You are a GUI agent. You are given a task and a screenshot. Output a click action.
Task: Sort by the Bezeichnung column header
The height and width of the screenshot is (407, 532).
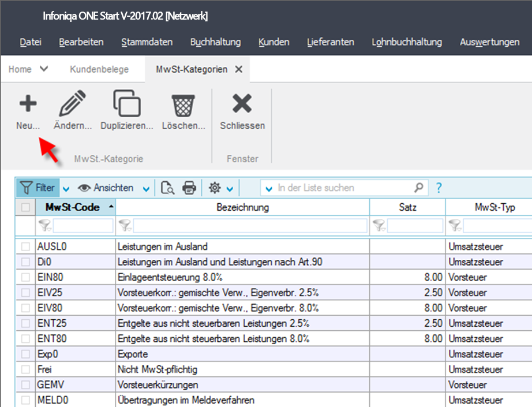tap(242, 207)
